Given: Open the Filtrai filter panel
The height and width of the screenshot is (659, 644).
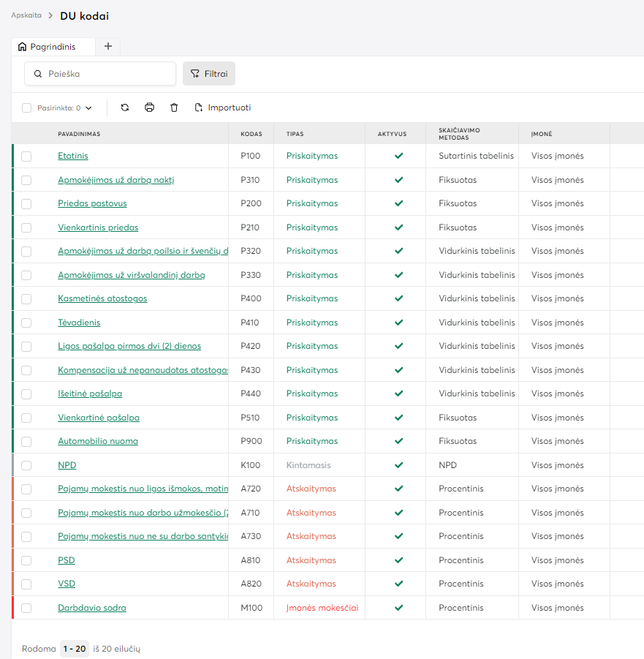Looking at the screenshot, I should (x=209, y=74).
